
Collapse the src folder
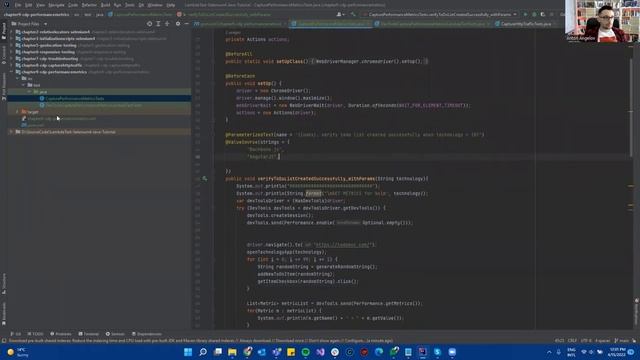(x=18, y=78)
